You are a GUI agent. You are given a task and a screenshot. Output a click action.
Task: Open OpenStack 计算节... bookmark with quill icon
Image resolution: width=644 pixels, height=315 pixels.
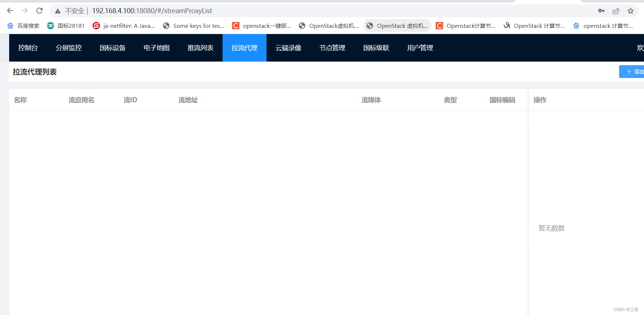(534, 26)
